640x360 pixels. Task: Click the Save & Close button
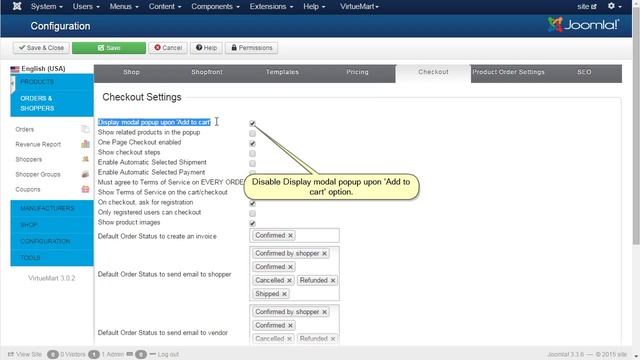point(41,48)
